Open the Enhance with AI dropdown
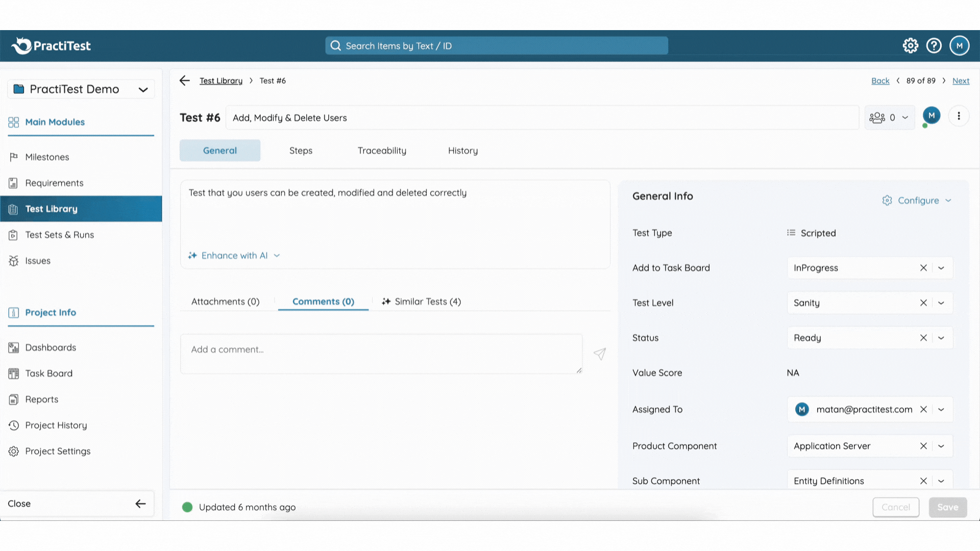 tap(234, 256)
